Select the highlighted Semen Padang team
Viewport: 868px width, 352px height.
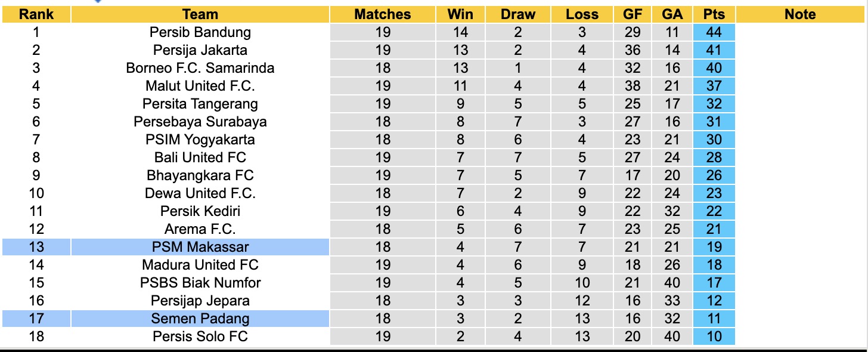(x=200, y=319)
